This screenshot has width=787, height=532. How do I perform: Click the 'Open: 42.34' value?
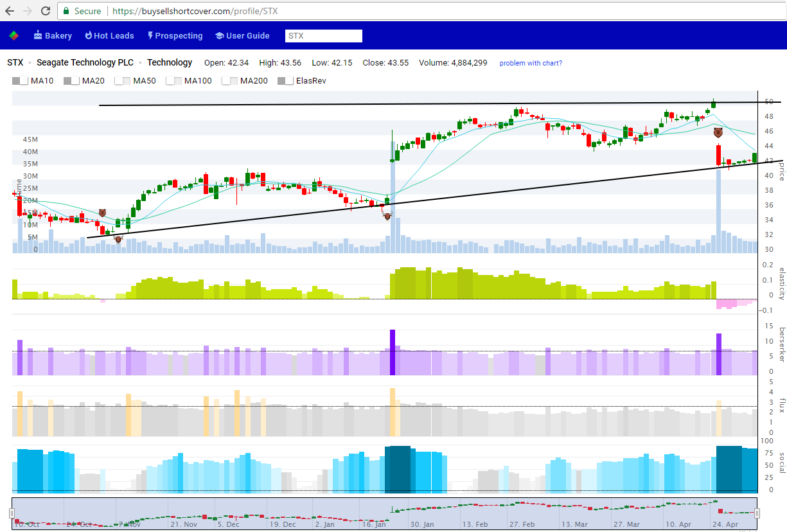(x=226, y=63)
